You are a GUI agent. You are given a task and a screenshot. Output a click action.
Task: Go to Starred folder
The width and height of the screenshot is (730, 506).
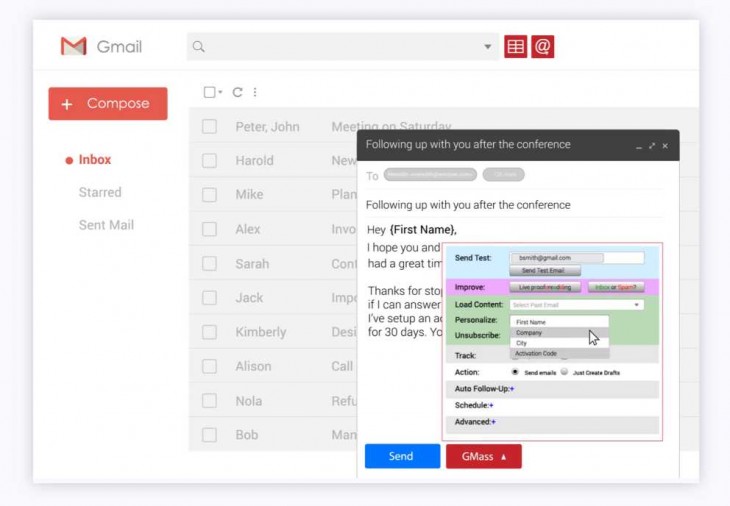point(100,192)
